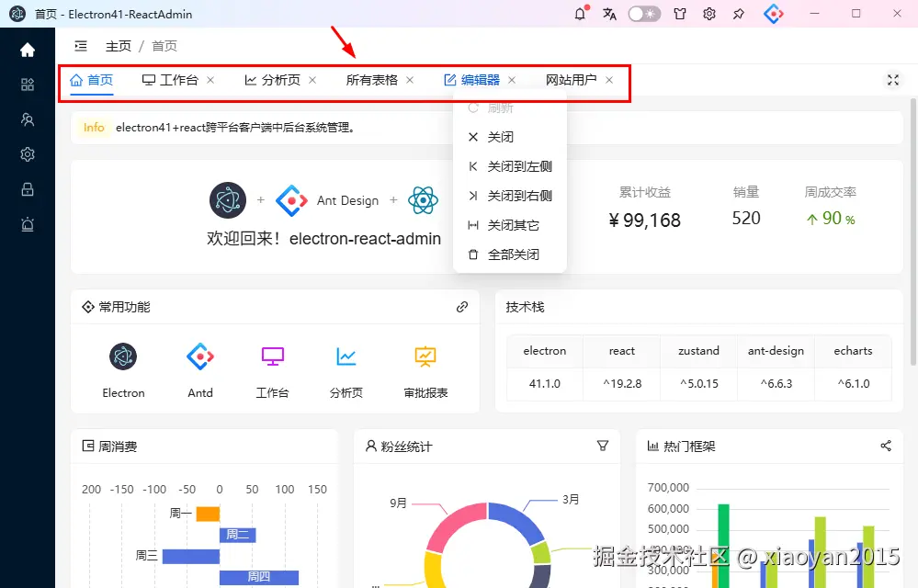This screenshot has height=588, width=918.
Task: Open the alarm sidebar icon
Action: click(28, 224)
